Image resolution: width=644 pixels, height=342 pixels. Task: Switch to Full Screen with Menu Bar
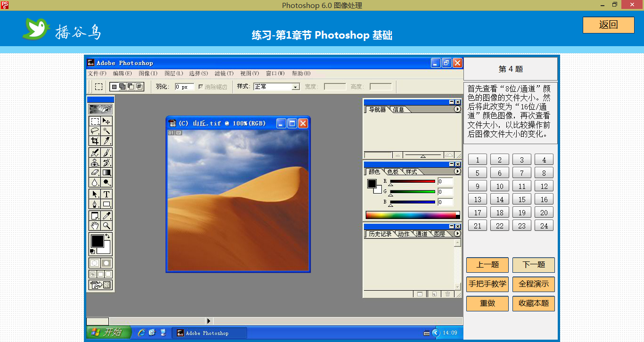coord(100,274)
